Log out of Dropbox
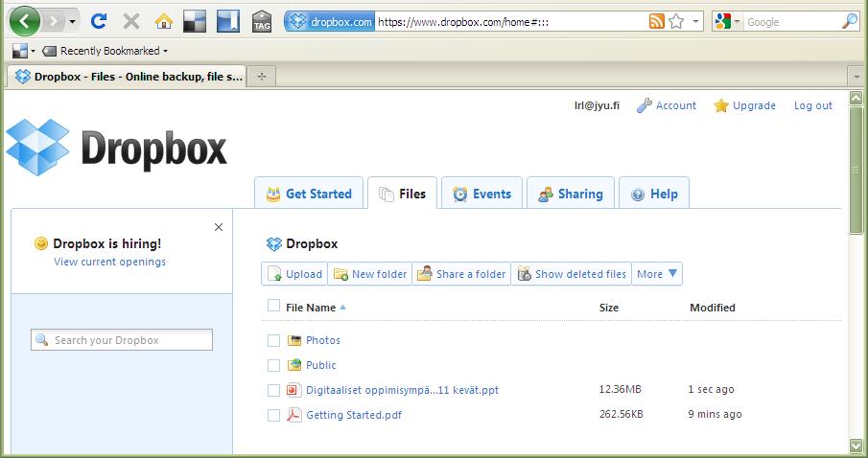Image resolution: width=868 pixels, height=458 pixels. pyautogui.click(x=812, y=105)
